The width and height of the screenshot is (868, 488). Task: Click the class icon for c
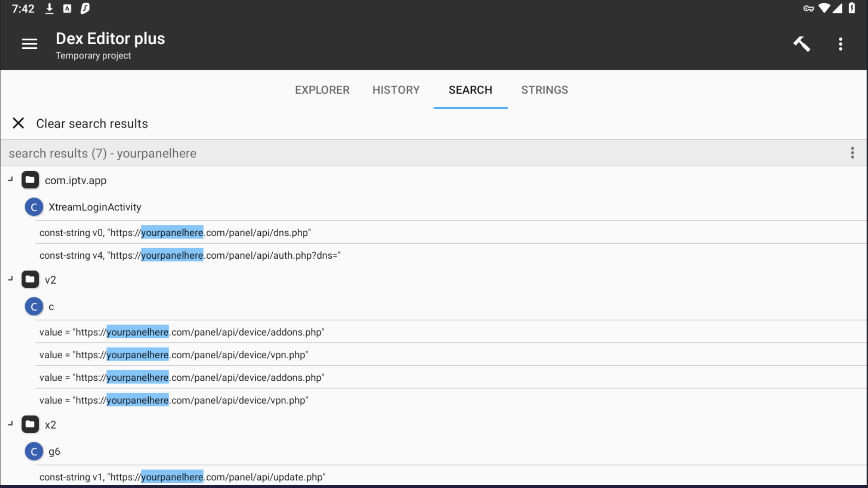34,307
